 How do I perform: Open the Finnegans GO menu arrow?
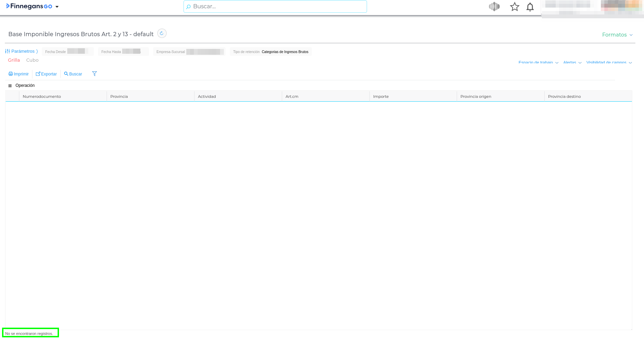tap(57, 7)
